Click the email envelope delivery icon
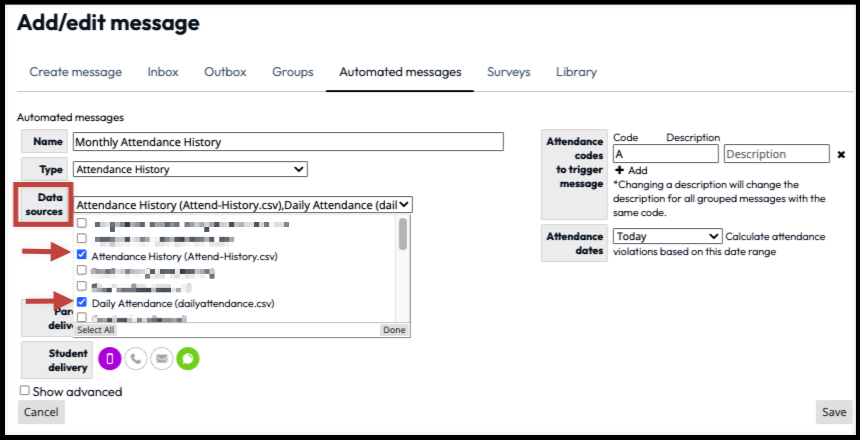The height and width of the screenshot is (440, 860). pyautogui.click(x=162, y=358)
